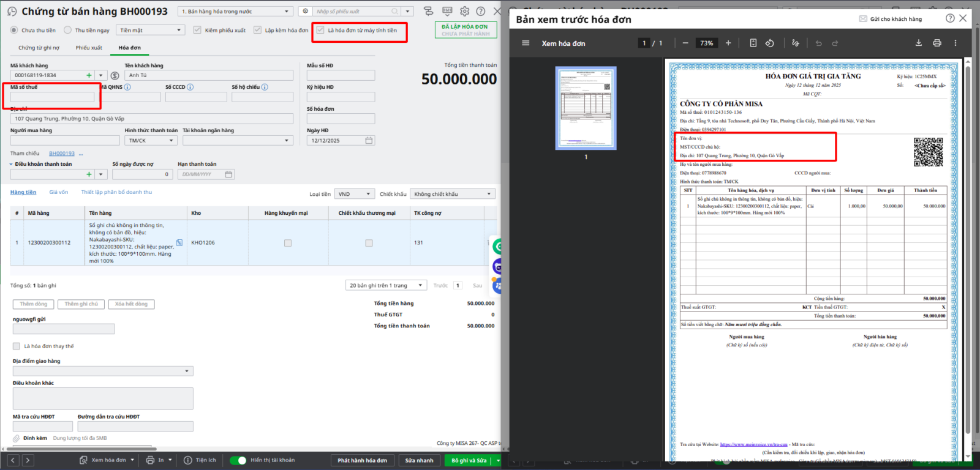Screen dimensions: 980x470
Task: Download the invoice PDF from preview toolbar
Action: (x=918, y=43)
